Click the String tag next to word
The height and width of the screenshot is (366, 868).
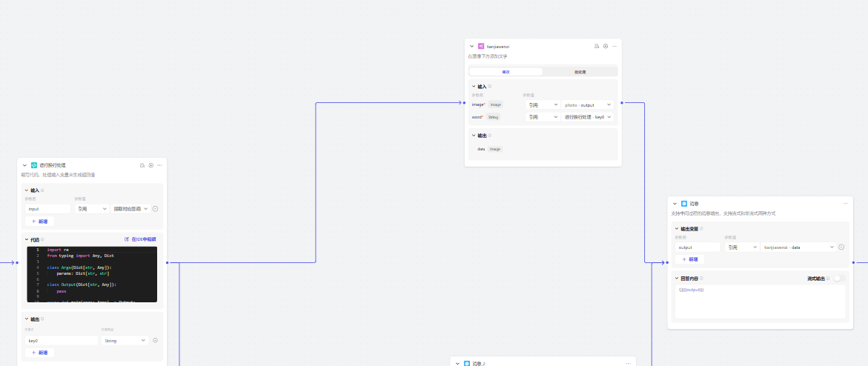[493, 117]
